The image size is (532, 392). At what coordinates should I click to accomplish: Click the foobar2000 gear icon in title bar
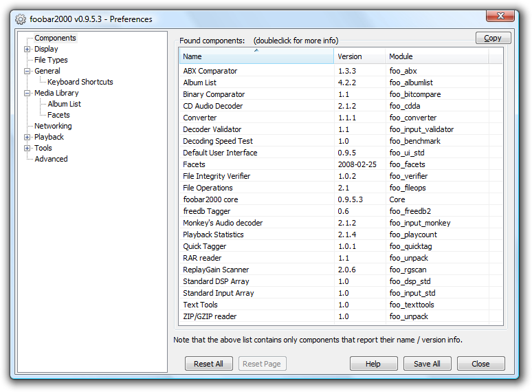click(21, 19)
